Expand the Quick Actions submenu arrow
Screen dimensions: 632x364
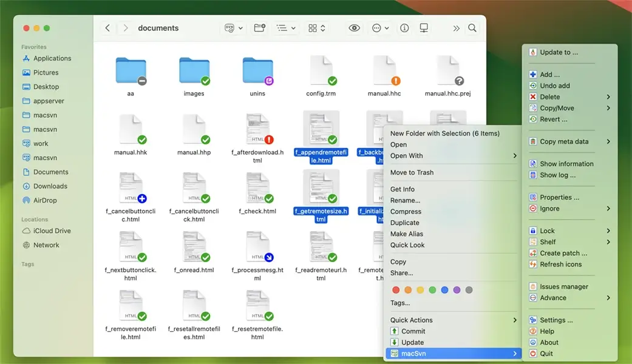(x=515, y=320)
